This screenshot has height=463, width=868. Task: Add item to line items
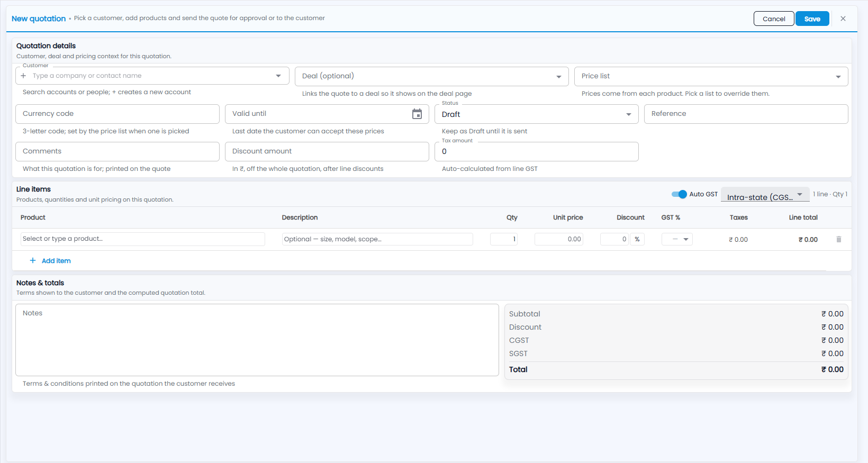50,260
